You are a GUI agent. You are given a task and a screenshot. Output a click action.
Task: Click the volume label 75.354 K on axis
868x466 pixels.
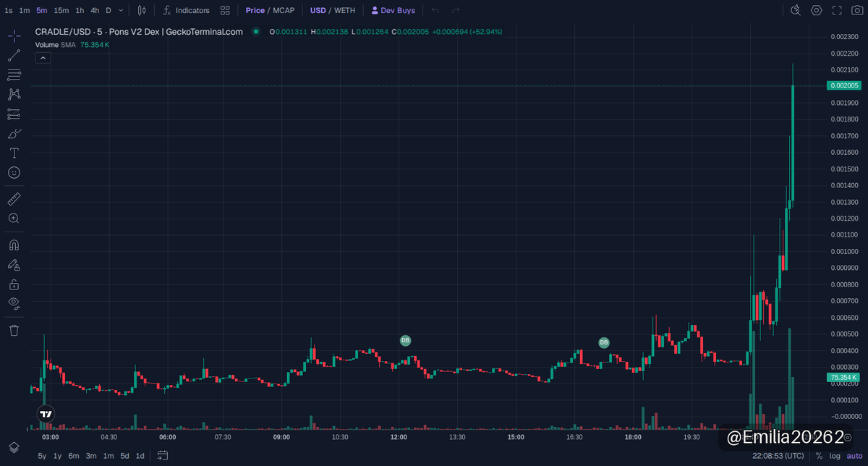point(844,378)
